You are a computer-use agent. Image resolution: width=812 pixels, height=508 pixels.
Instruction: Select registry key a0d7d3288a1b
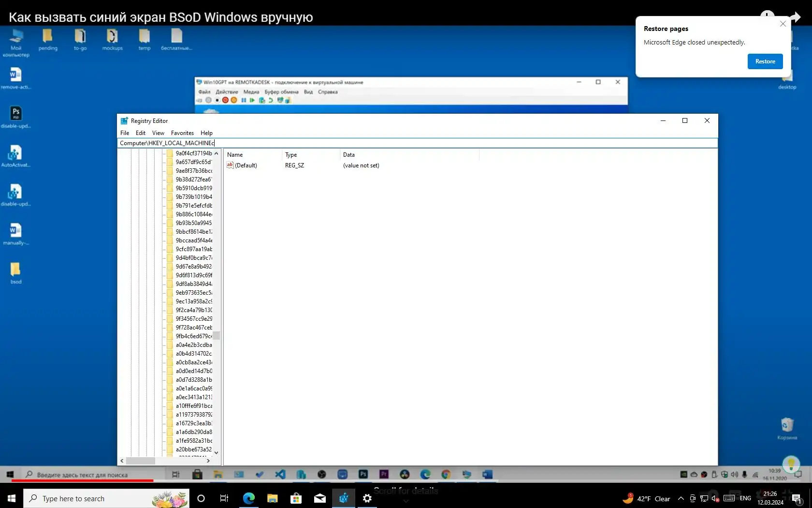point(189,380)
